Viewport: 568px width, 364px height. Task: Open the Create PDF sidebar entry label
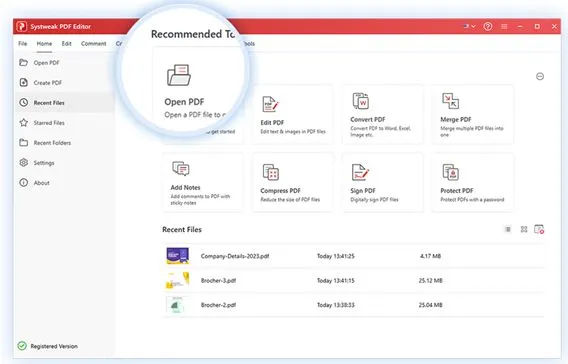point(47,83)
